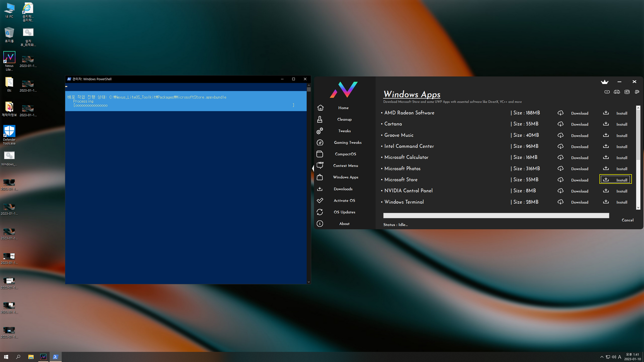
Task: Go to the Cleanup section
Action: coord(344,120)
